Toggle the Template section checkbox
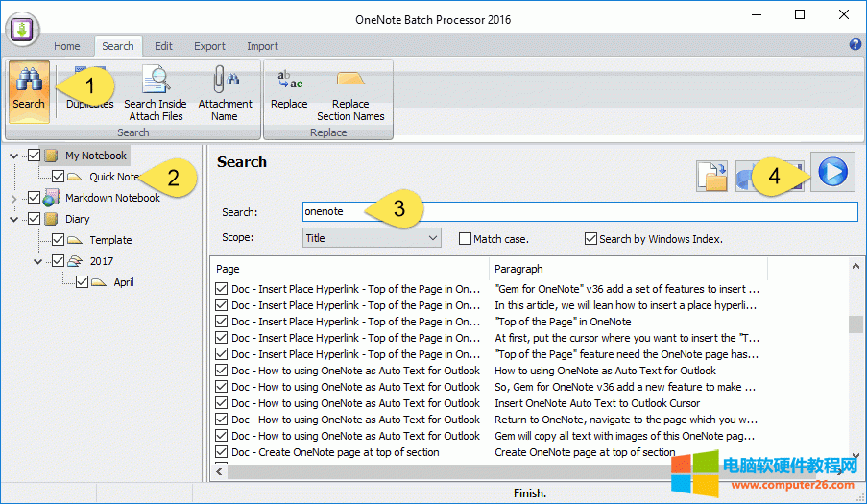The width and height of the screenshot is (867, 504). [58, 240]
